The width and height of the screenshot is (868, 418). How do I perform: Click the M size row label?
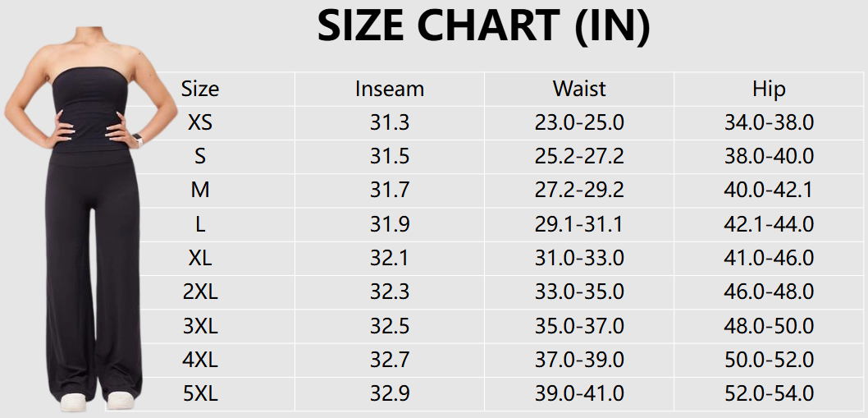click(200, 191)
